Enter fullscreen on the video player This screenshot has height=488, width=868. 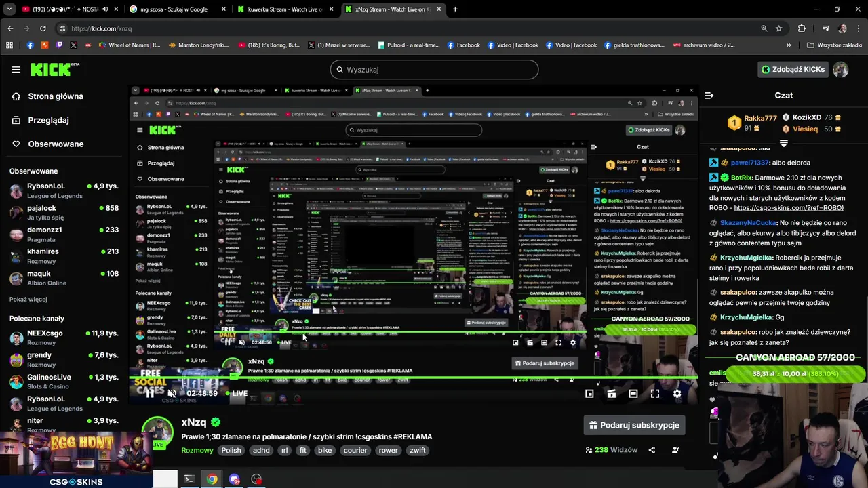(x=655, y=393)
